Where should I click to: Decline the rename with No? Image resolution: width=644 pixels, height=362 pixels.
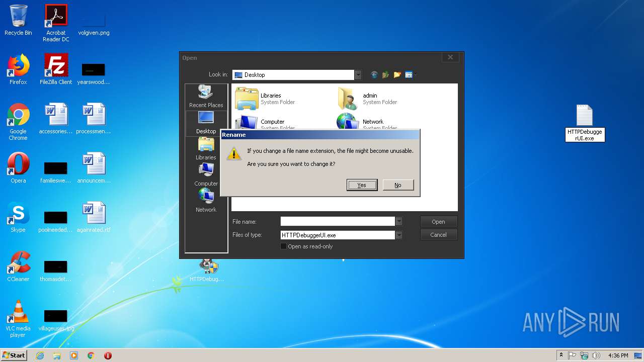(398, 185)
